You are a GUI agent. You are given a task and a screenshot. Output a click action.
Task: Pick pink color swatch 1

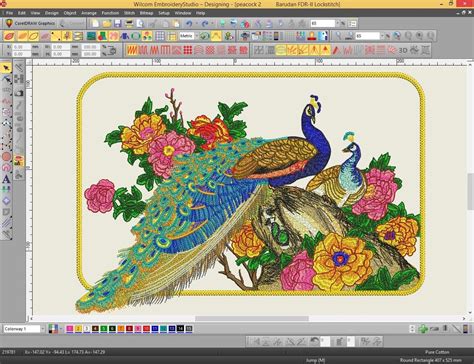[x=70, y=329]
